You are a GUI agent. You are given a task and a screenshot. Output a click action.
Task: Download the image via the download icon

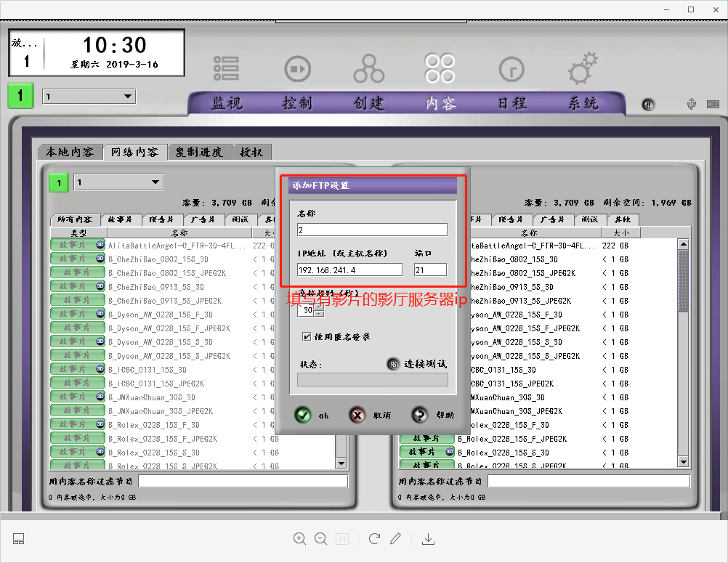(428, 538)
